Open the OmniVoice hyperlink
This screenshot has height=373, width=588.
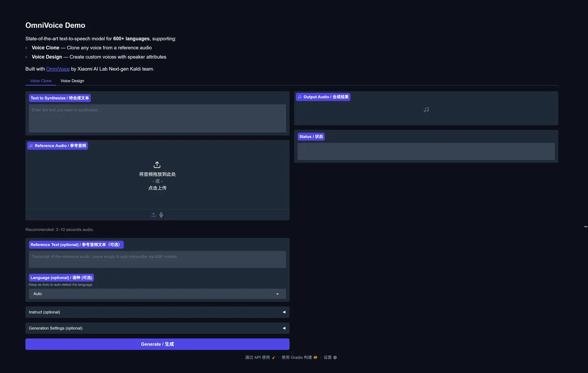tap(58, 69)
